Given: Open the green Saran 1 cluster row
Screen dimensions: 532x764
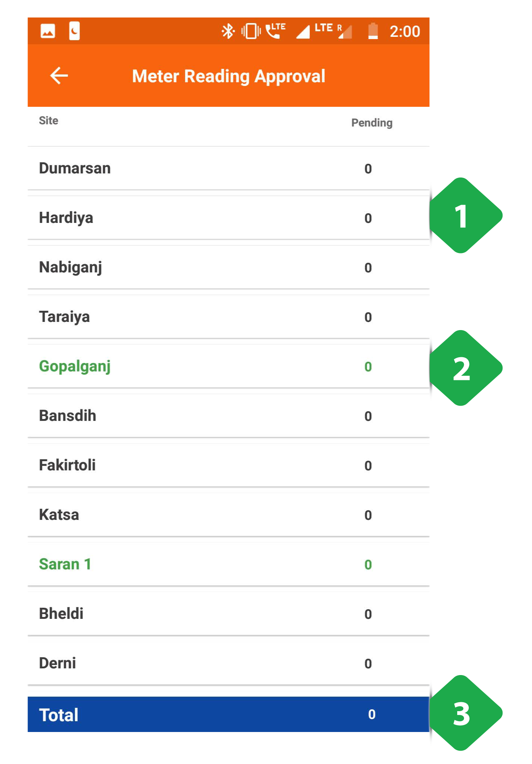Looking at the screenshot, I should 228,565.
